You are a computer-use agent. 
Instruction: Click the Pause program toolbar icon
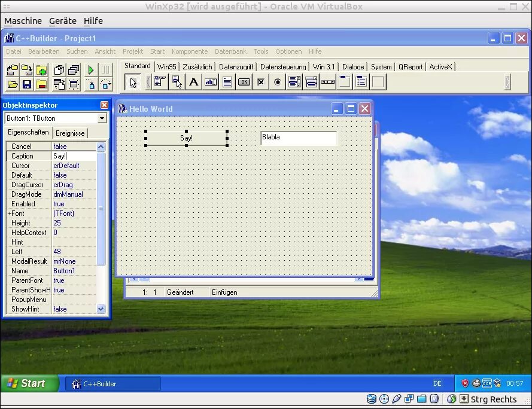105,70
